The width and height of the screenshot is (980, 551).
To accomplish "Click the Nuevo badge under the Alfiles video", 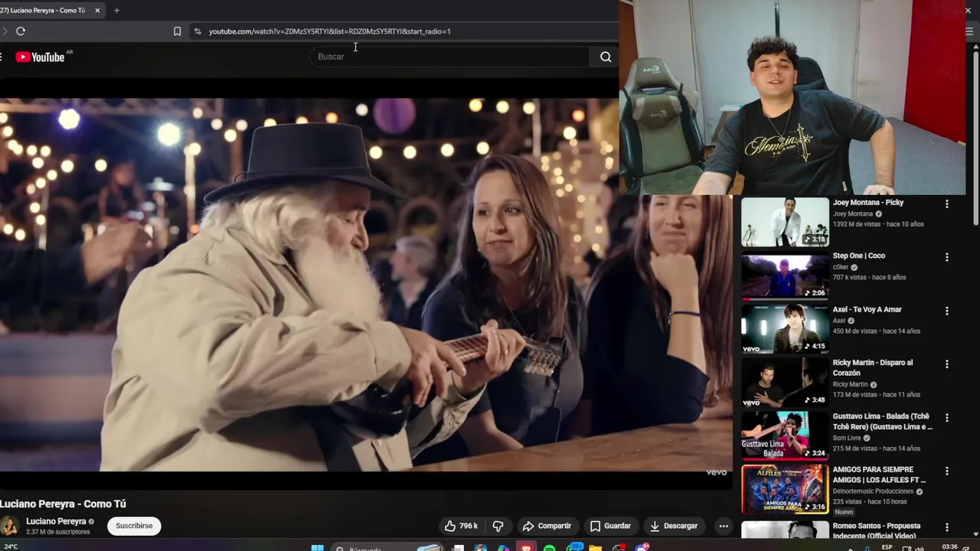I will (844, 512).
